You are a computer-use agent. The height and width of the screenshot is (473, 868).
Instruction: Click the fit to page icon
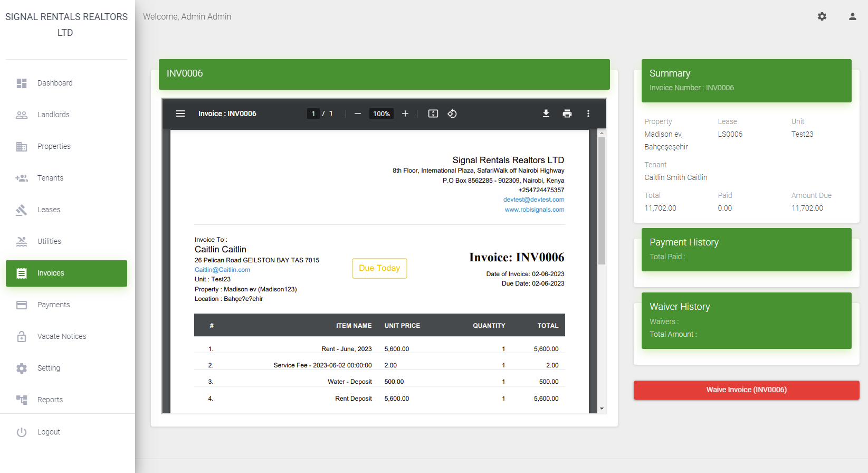(x=433, y=113)
